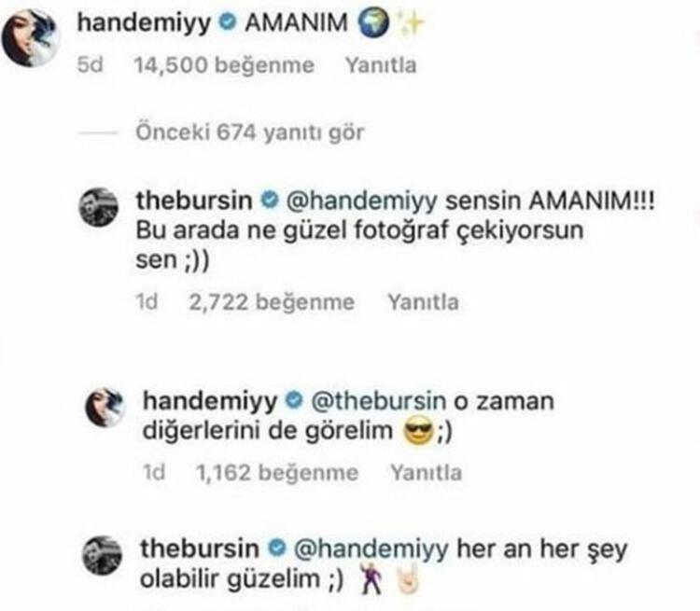This screenshot has width=700, height=611.
Task: Open theburSin username on last reply
Action: click(x=200, y=549)
